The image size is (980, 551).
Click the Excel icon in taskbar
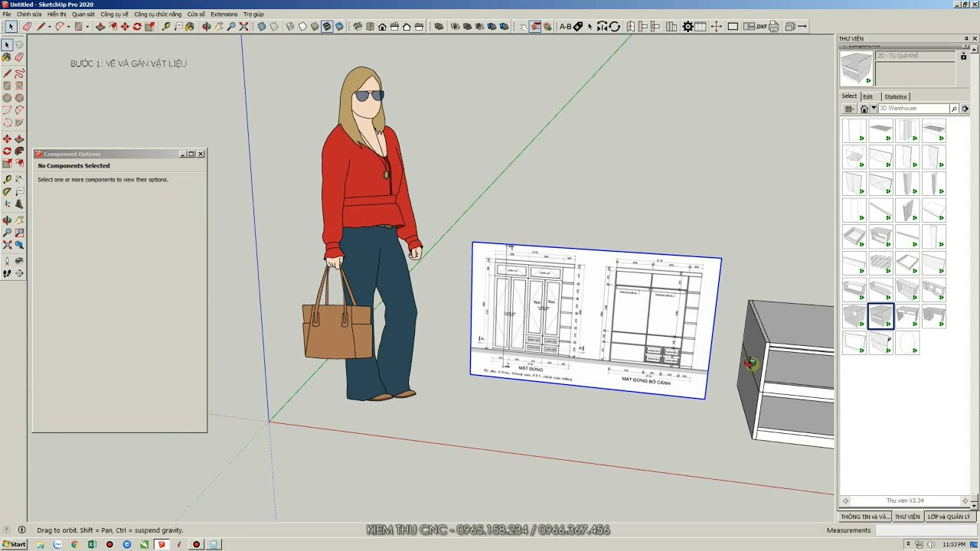click(x=92, y=544)
